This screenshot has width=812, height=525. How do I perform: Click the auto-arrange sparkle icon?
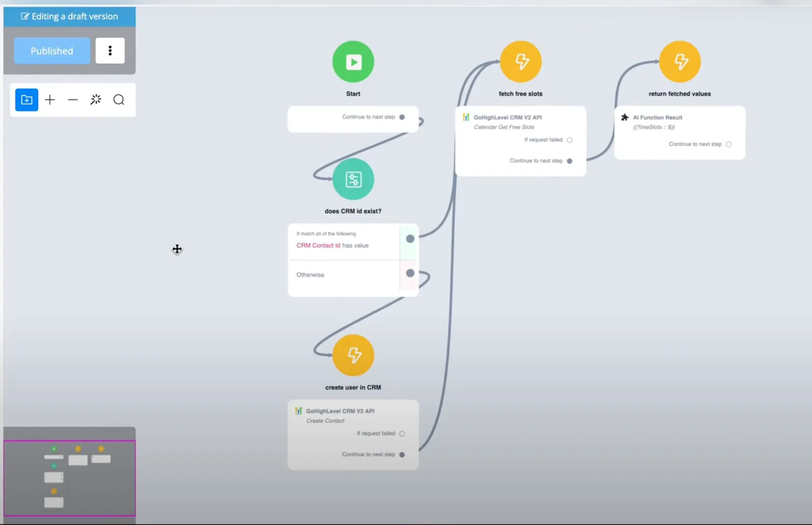tap(96, 100)
